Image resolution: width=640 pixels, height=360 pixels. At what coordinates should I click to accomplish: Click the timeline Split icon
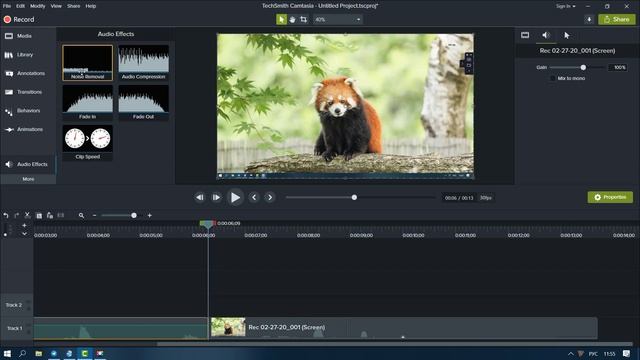coord(61,215)
